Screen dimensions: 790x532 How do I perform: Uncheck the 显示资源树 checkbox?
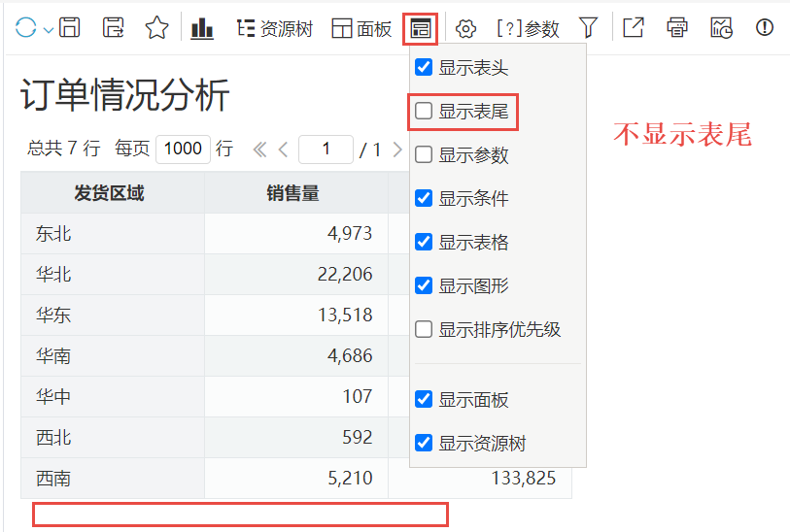pyautogui.click(x=424, y=444)
